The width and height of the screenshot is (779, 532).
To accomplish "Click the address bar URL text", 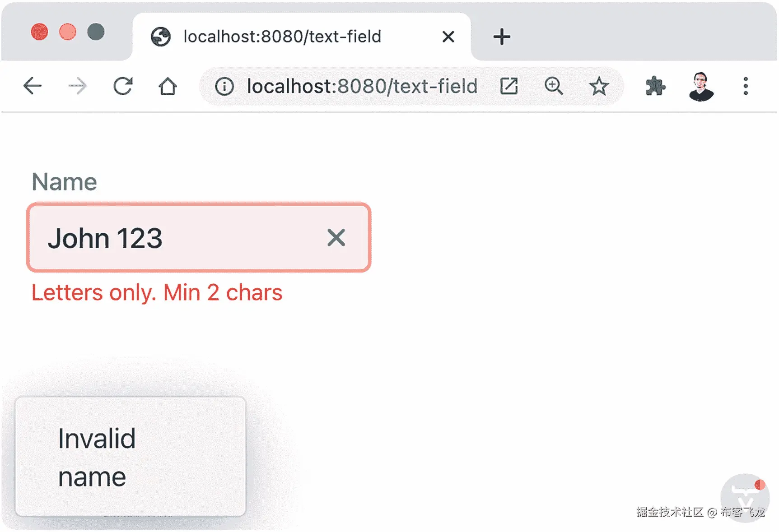I will pos(362,86).
